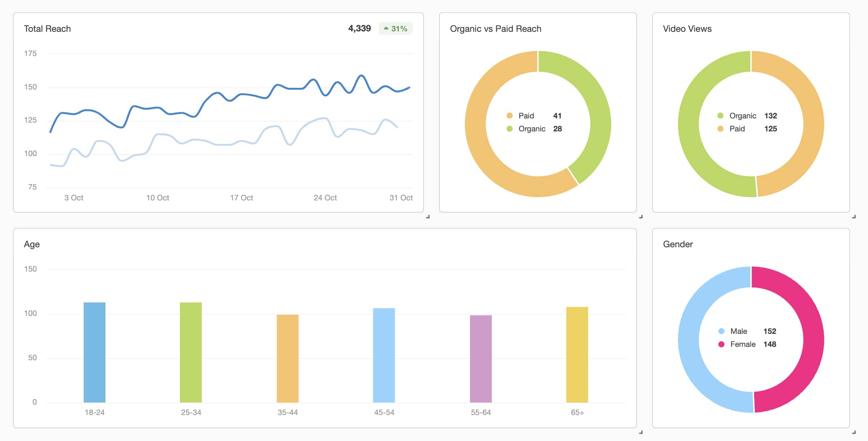
Task: Click the orange Paid legend dot in Video Views
Action: 720,129
